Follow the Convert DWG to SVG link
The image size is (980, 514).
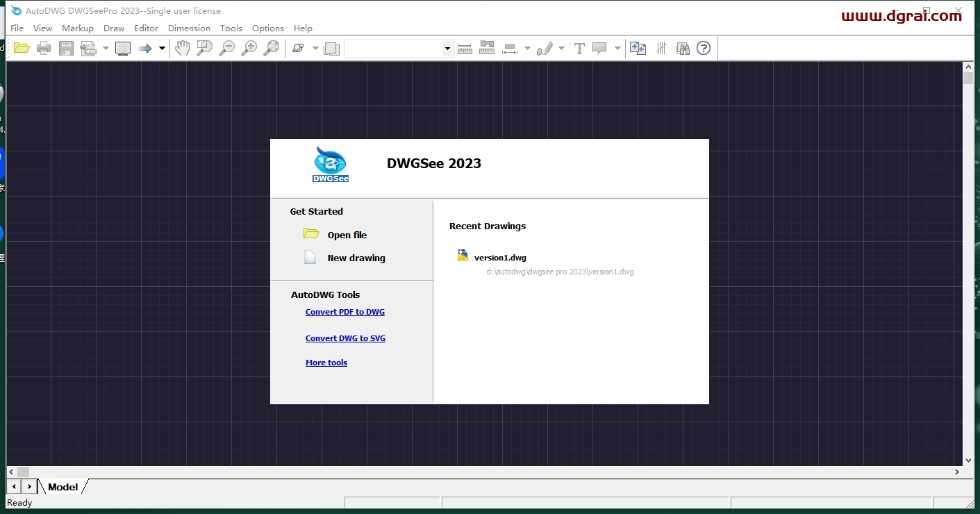(345, 338)
